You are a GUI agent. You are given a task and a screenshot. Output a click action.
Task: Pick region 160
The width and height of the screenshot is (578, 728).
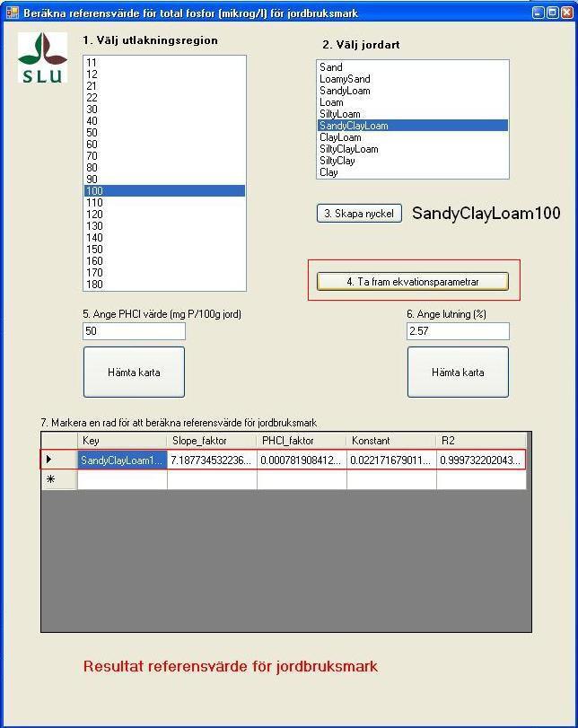click(x=164, y=261)
